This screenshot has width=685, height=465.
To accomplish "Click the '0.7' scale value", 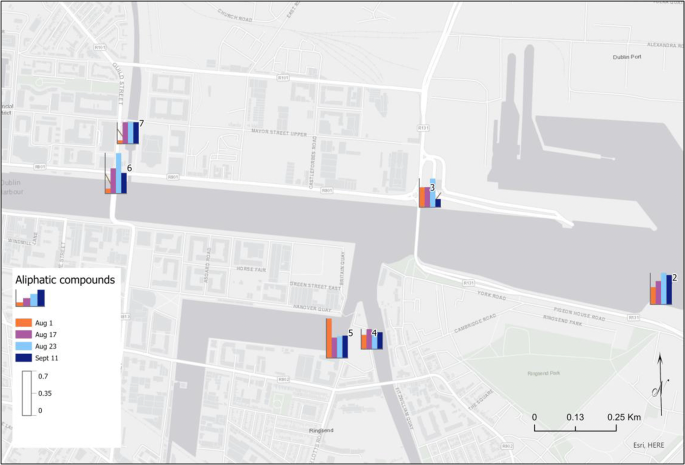I will (x=43, y=376).
